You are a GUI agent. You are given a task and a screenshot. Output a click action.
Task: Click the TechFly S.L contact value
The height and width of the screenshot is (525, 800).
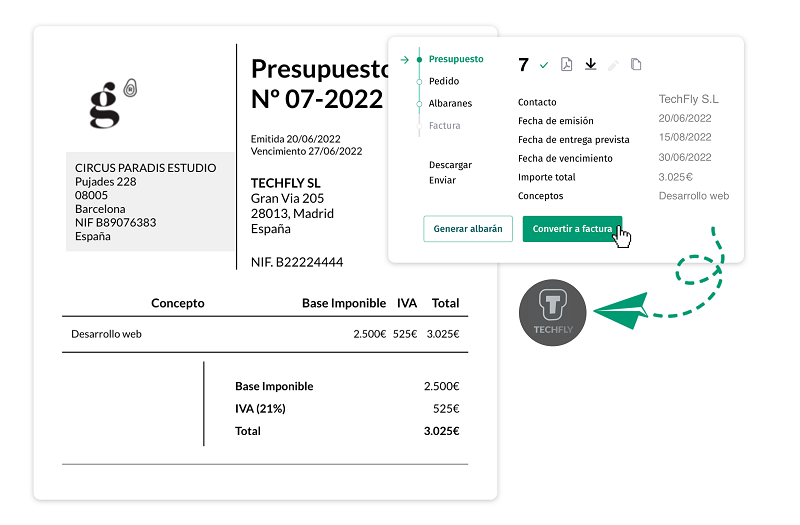pyautogui.click(x=688, y=99)
